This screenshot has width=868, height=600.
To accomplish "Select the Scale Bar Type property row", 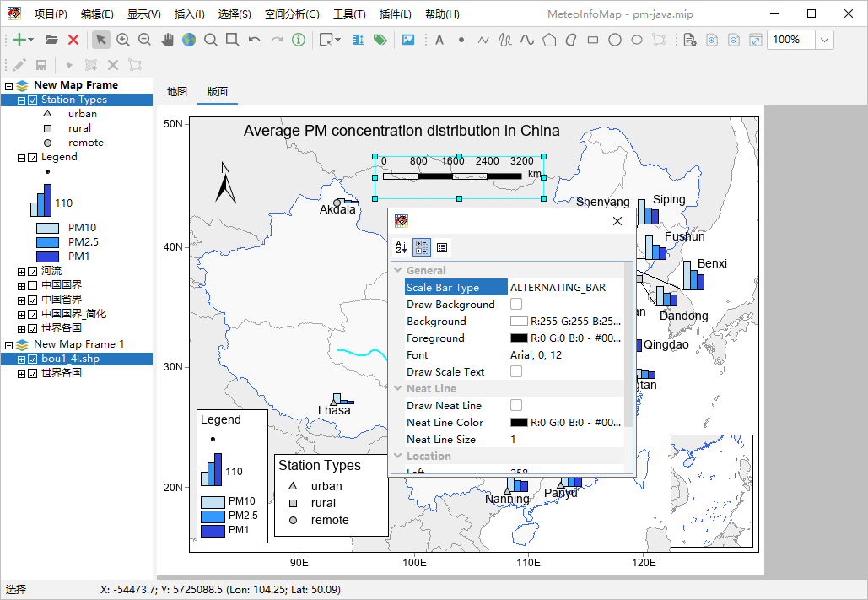I will (x=456, y=288).
